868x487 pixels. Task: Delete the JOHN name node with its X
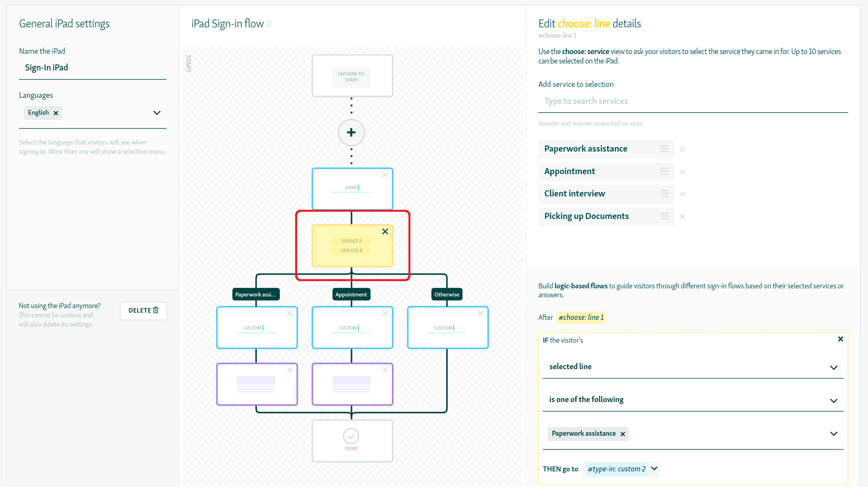point(385,175)
